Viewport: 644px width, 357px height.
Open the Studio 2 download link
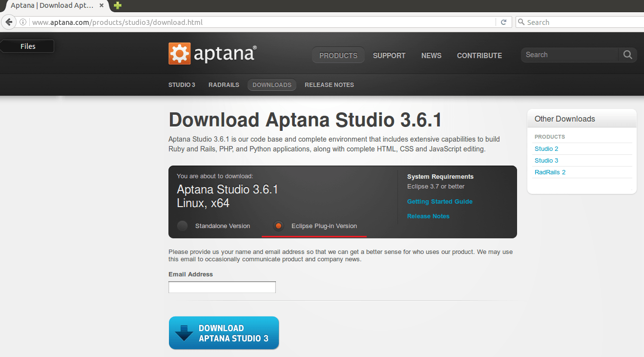coord(546,149)
